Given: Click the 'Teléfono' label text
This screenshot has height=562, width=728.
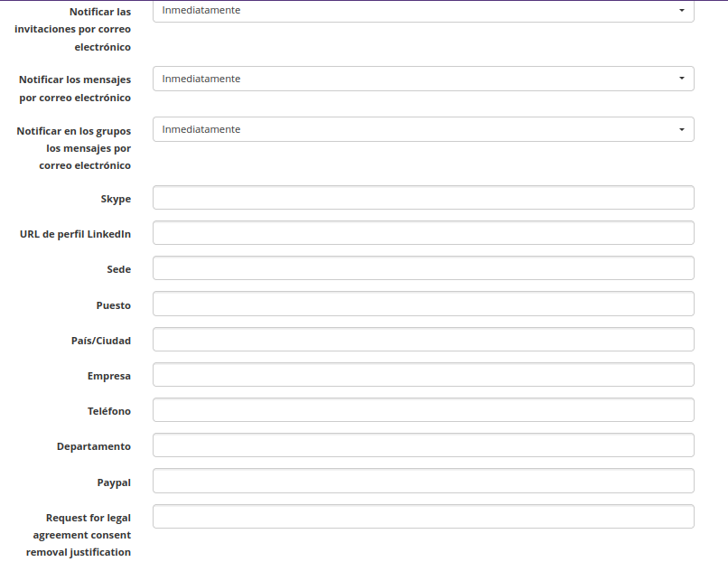Looking at the screenshot, I should click(108, 411).
